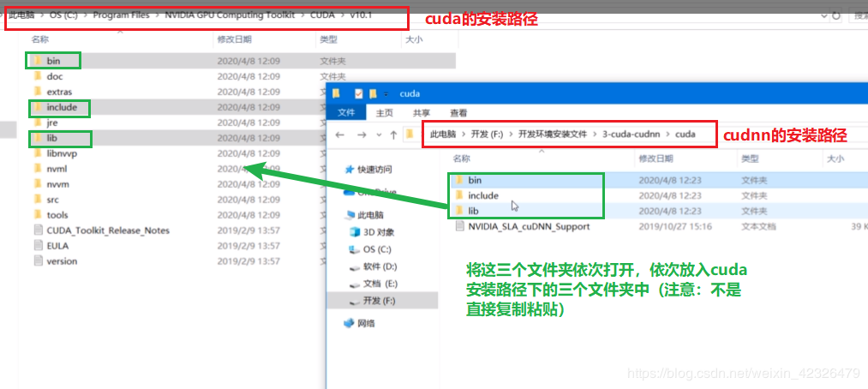Viewport: 868px width, 389px height.
Task: Go forward using the right arrow in cuda window
Action: (x=362, y=135)
